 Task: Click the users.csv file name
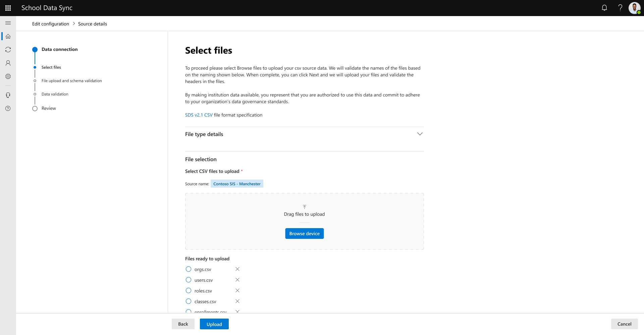coord(204,280)
